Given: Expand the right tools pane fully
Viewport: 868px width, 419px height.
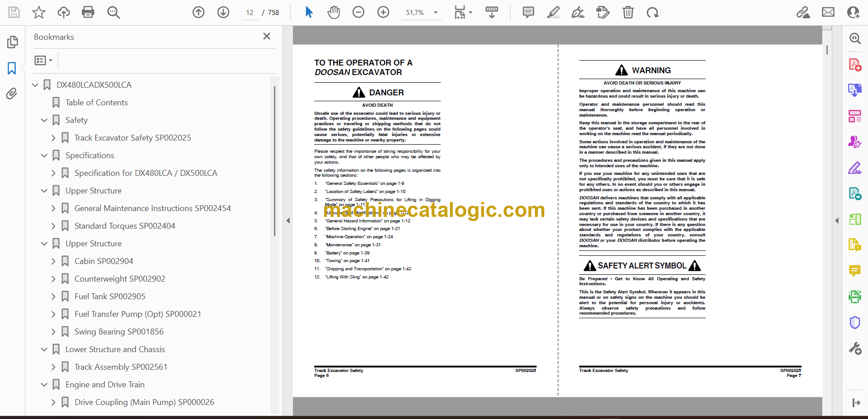Looking at the screenshot, I should (856, 403).
